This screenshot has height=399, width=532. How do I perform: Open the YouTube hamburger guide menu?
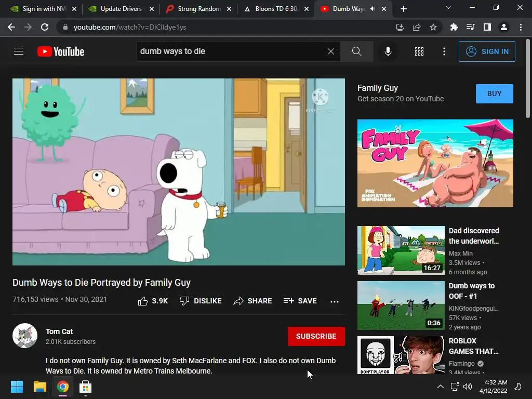pos(19,51)
